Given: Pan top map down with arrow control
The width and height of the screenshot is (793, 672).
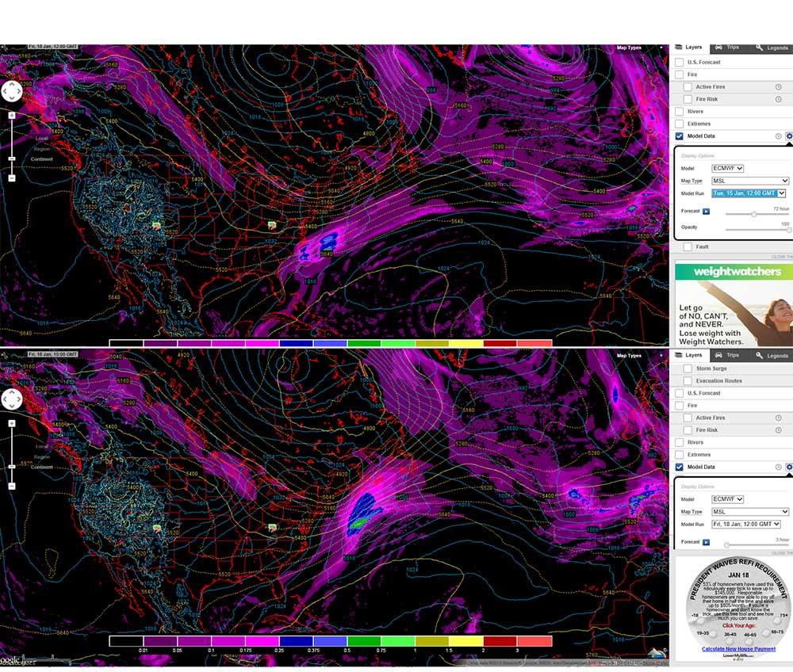Looking at the screenshot, I should pyautogui.click(x=12, y=98).
